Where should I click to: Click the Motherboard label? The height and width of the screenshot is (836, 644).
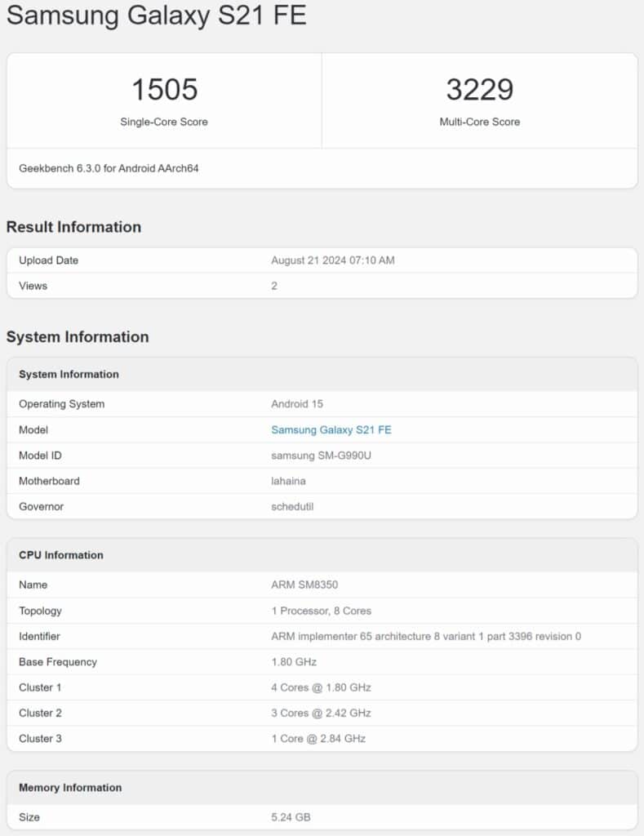pyautogui.click(x=49, y=481)
